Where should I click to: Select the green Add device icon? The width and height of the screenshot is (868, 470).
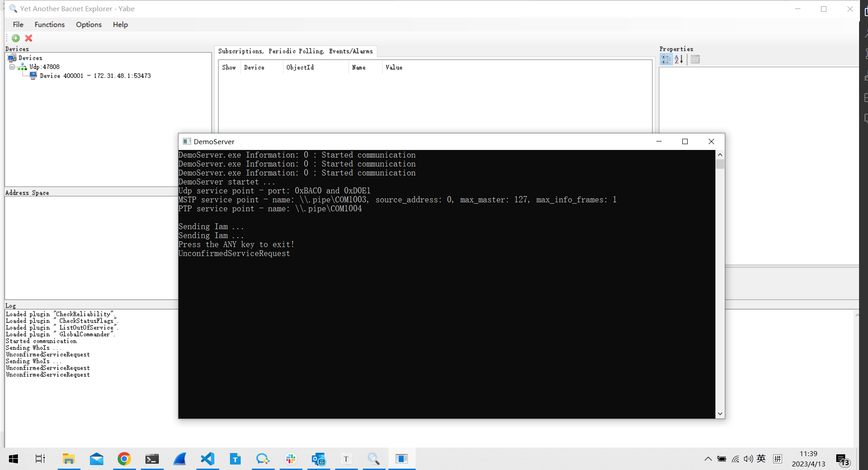(16, 38)
